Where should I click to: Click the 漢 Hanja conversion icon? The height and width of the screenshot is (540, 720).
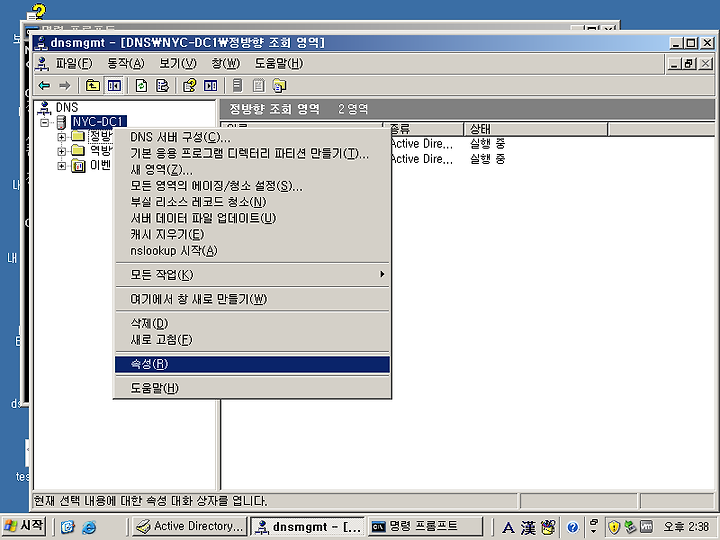pyautogui.click(x=528, y=528)
